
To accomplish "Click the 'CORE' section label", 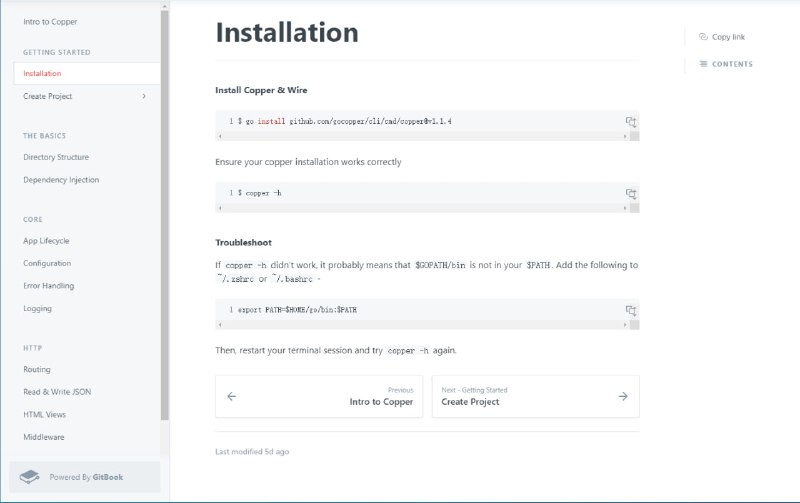I will point(33,219).
